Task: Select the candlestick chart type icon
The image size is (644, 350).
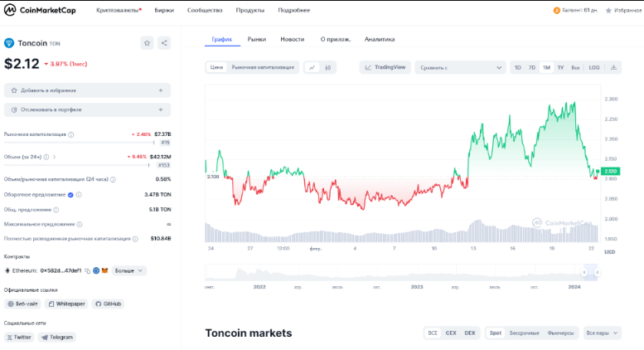Action: pos(327,67)
